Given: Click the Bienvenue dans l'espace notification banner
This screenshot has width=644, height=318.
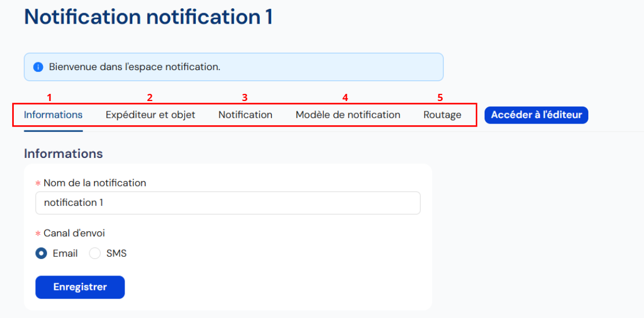Looking at the screenshot, I should (234, 67).
